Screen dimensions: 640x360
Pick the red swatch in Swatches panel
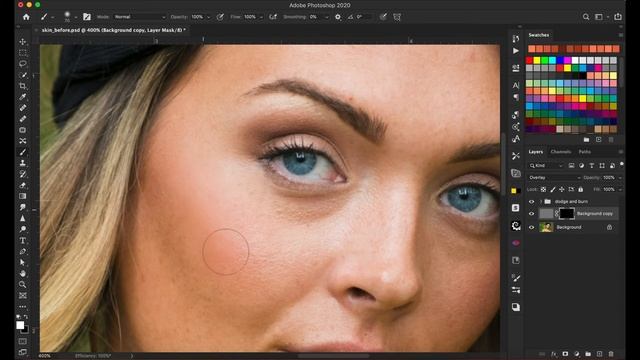pyautogui.click(x=529, y=60)
